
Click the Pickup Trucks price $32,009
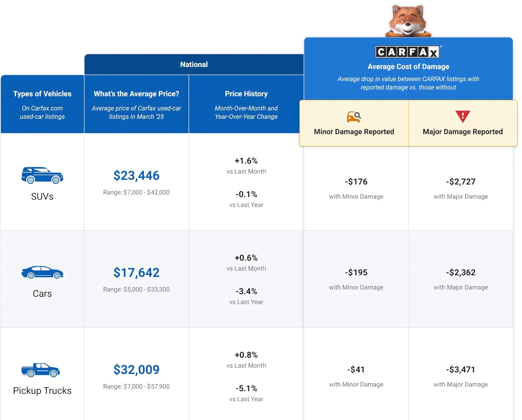coord(136,370)
